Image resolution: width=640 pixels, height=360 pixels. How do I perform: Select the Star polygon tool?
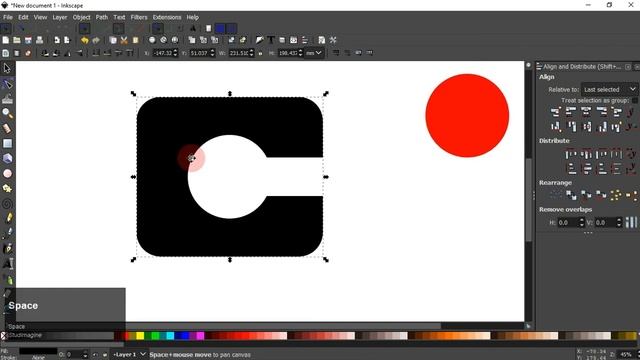(x=7, y=188)
